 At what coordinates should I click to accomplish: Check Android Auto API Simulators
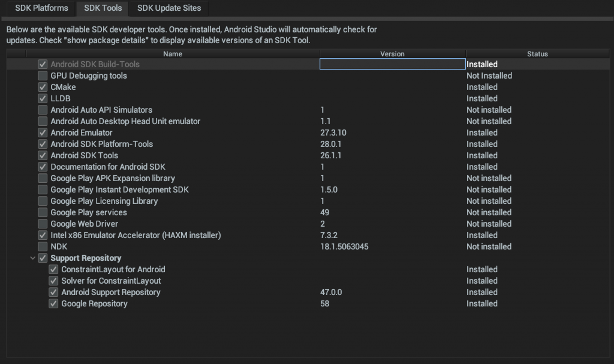[x=43, y=110]
